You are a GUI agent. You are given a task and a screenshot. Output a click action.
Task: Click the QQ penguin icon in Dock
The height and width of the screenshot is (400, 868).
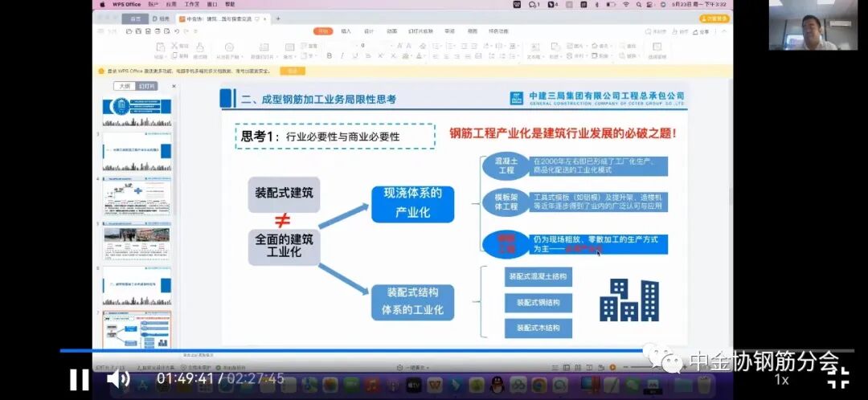pos(496,385)
